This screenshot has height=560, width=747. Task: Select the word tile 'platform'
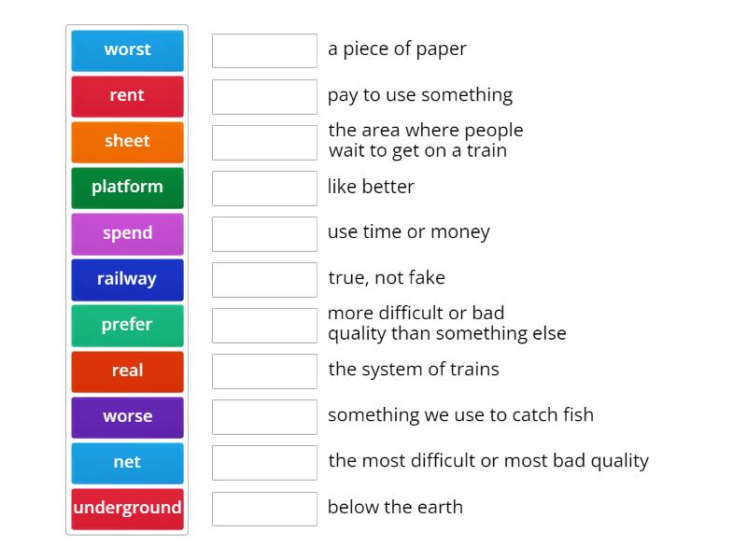click(x=127, y=188)
